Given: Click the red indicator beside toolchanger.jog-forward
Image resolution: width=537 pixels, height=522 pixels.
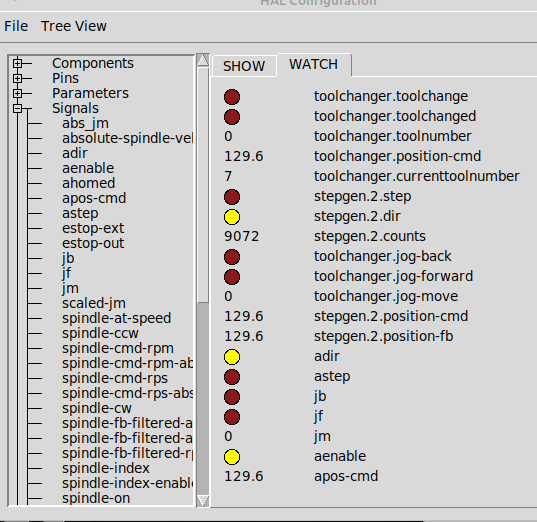Looking at the screenshot, I should click(232, 277).
